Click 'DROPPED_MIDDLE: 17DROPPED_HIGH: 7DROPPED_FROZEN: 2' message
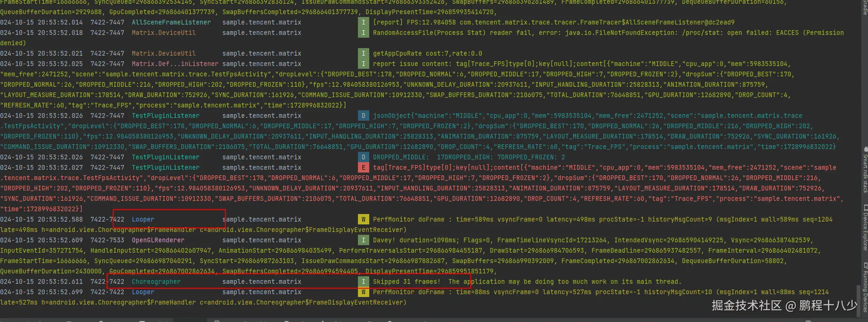Screen dimensions: 868x322 pyautogui.click(x=469, y=157)
